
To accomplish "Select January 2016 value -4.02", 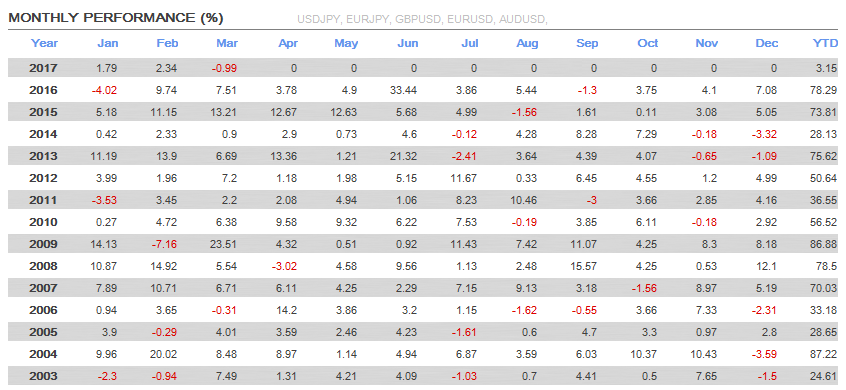I will tap(105, 91).
